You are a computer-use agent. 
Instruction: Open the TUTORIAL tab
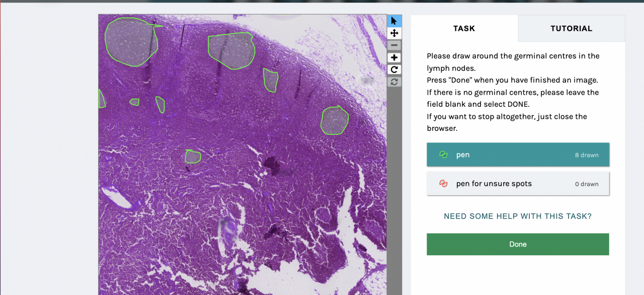coord(571,28)
